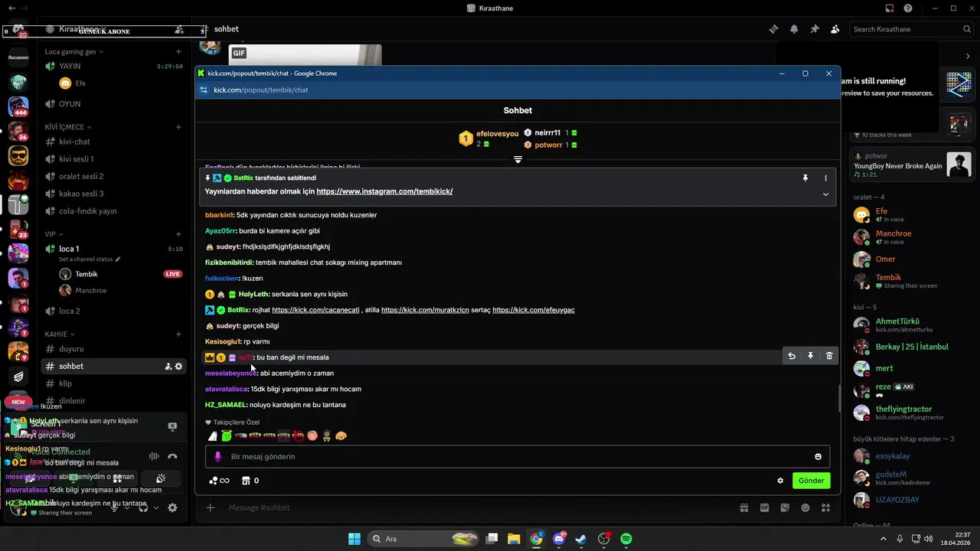The width and height of the screenshot is (980, 551).
Task: Open Spotify from Windows taskbar
Action: 626,539
